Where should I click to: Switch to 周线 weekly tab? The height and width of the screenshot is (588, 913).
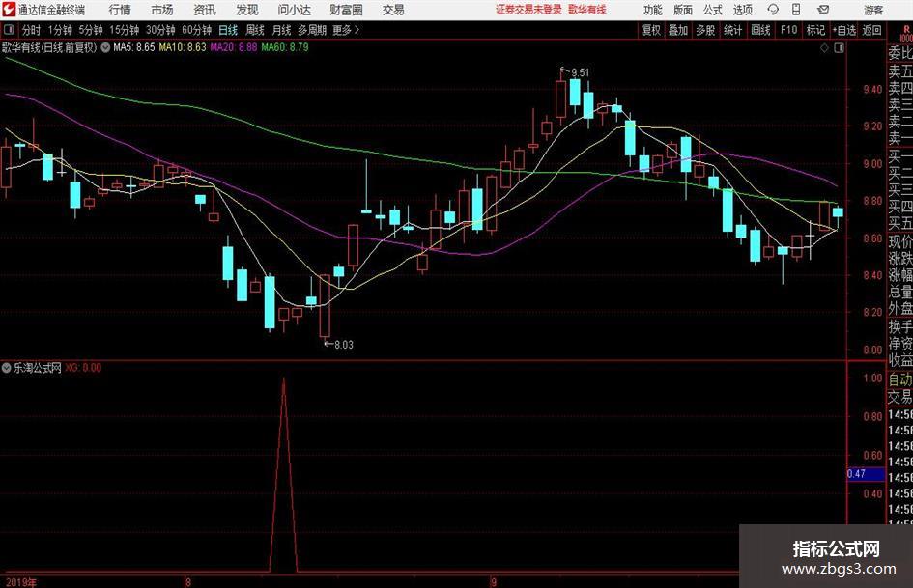[255, 30]
